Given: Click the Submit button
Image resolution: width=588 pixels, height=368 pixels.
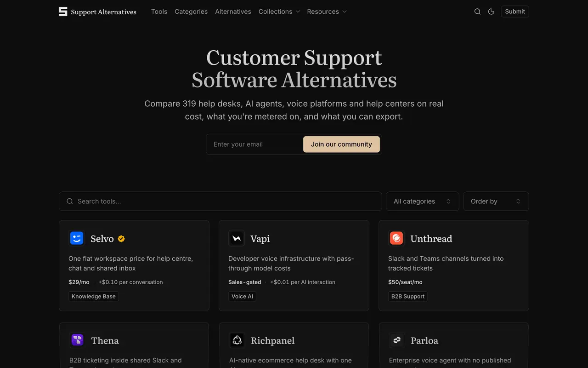Looking at the screenshot, I should (515, 11).
